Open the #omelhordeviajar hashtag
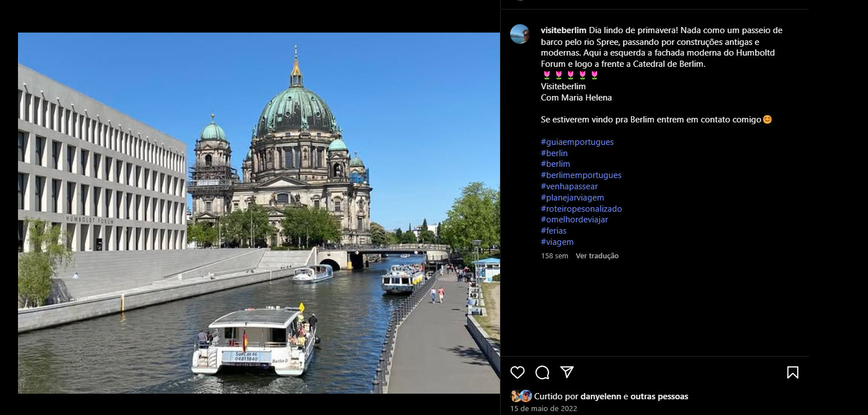The height and width of the screenshot is (415, 868). (574, 220)
